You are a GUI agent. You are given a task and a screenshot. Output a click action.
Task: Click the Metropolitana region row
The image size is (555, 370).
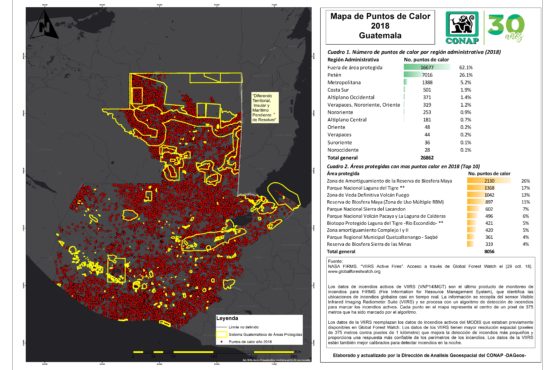(x=399, y=82)
